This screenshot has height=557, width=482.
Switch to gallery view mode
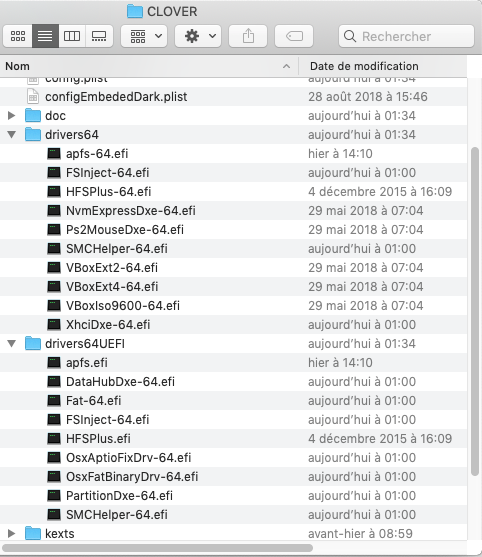[x=99, y=36]
